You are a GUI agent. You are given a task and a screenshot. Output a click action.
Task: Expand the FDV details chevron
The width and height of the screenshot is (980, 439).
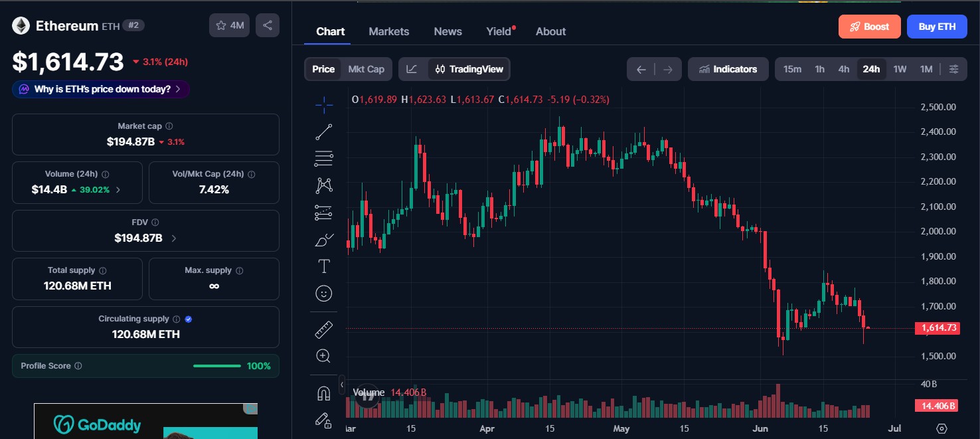(x=174, y=238)
